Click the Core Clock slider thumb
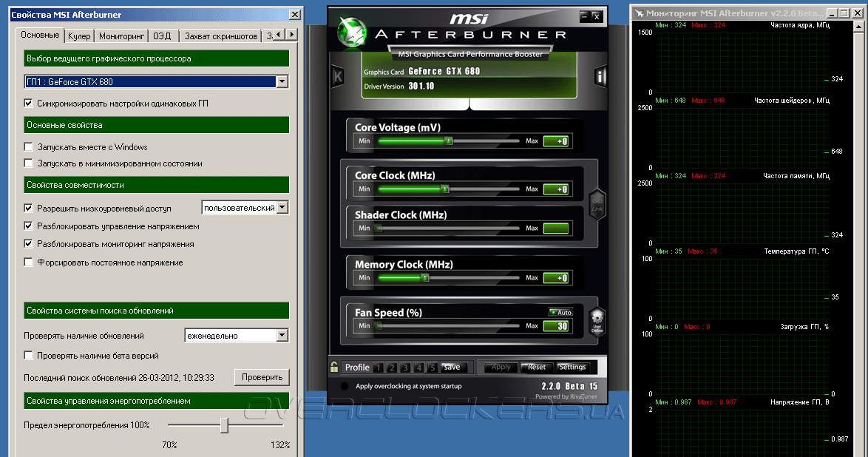The image size is (868, 457). [x=444, y=189]
